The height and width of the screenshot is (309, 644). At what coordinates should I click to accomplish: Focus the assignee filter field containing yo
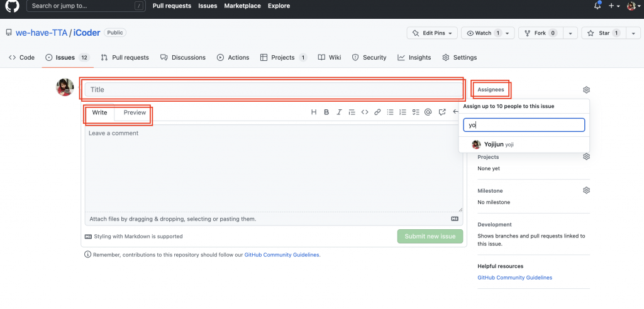click(524, 125)
